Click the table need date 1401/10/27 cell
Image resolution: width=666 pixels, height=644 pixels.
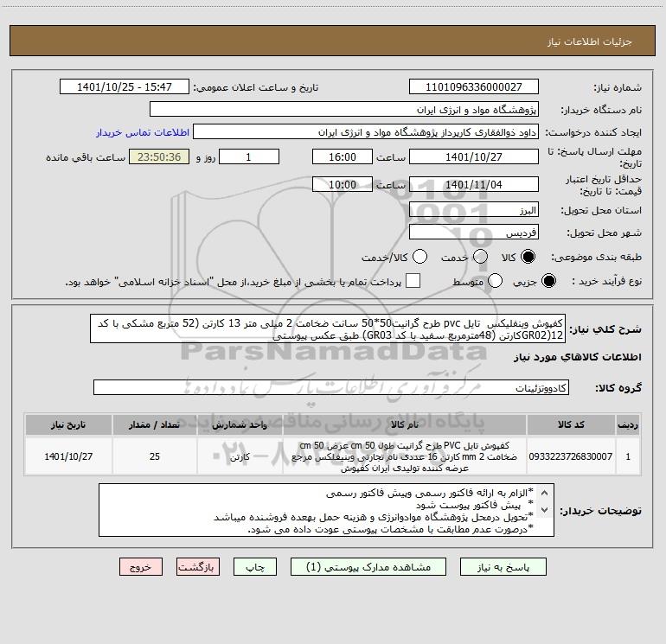tap(68, 456)
